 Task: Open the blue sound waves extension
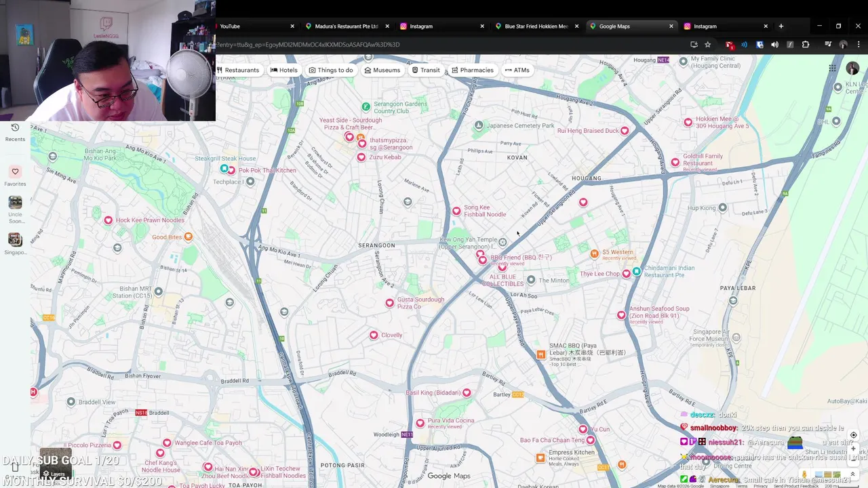point(745,45)
